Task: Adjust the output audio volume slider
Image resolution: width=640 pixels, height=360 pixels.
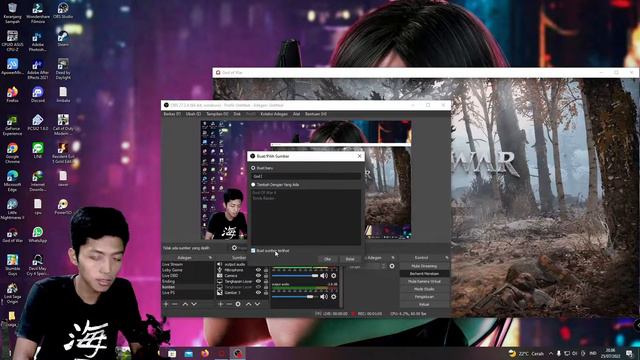Action: [295, 297]
